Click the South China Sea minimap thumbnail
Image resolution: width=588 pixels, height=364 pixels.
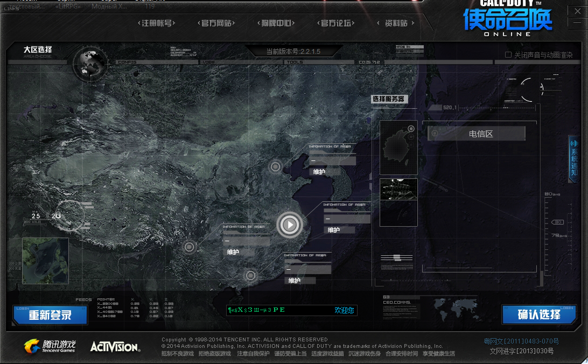(45, 261)
